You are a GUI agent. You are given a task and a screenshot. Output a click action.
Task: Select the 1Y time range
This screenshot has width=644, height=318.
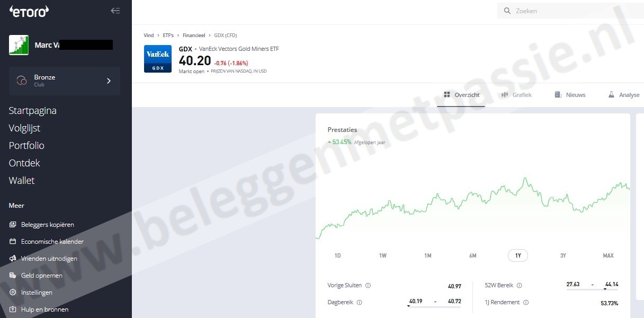[518, 255]
